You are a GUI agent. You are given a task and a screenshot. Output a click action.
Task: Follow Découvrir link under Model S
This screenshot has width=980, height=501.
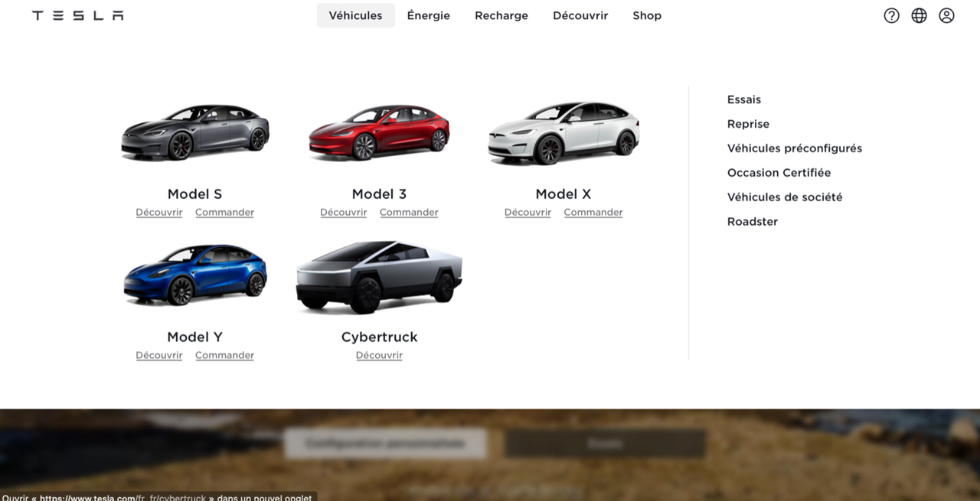point(159,213)
